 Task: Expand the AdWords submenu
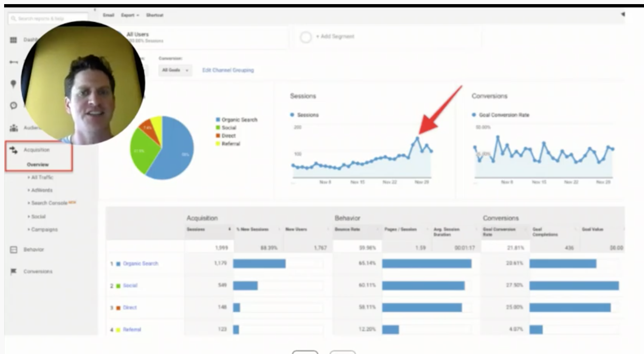[x=40, y=190]
